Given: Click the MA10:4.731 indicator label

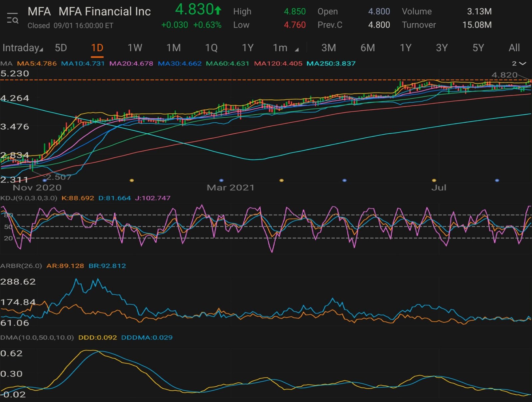Looking at the screenshot, I should (83, 63).
